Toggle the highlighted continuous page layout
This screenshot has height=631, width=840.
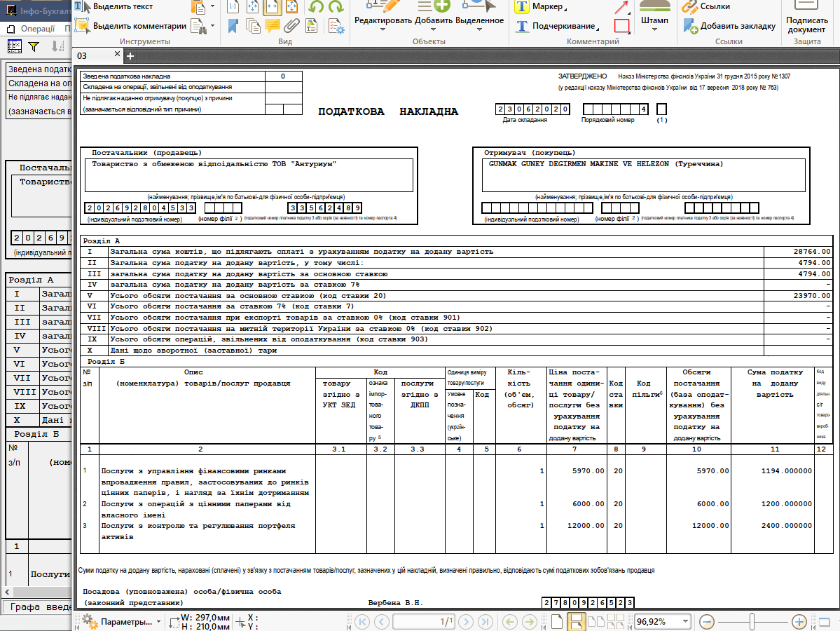[x=577, y=622]
